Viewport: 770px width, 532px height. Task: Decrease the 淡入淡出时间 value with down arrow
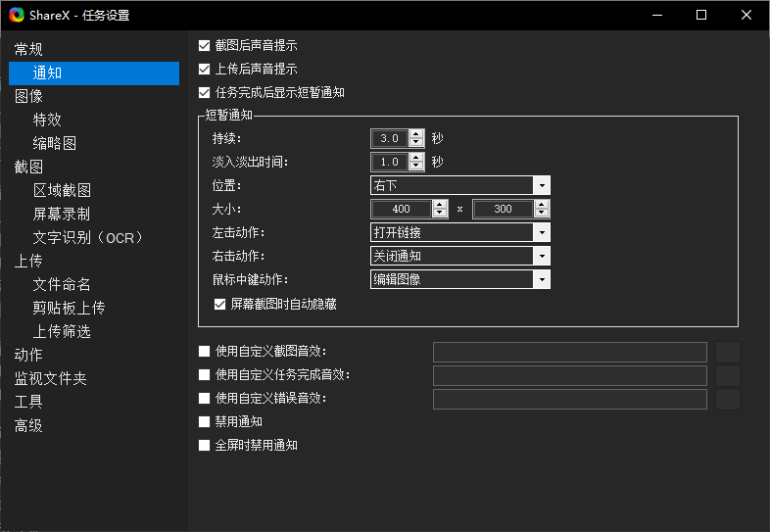click(x=416, y=166)
